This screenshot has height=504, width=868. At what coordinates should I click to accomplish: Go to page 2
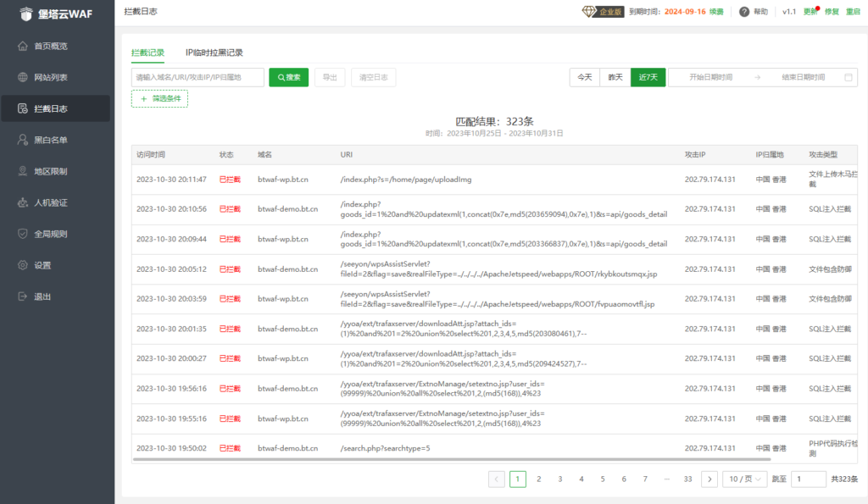[x=538, y=479]
